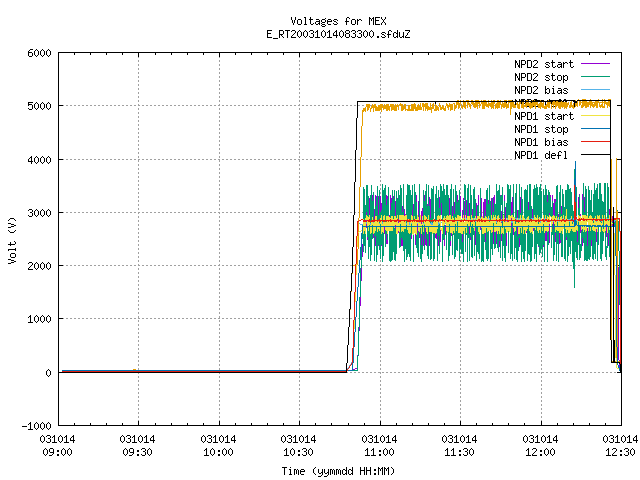Select the "NPD2 start" legend label

coord(544,64)
